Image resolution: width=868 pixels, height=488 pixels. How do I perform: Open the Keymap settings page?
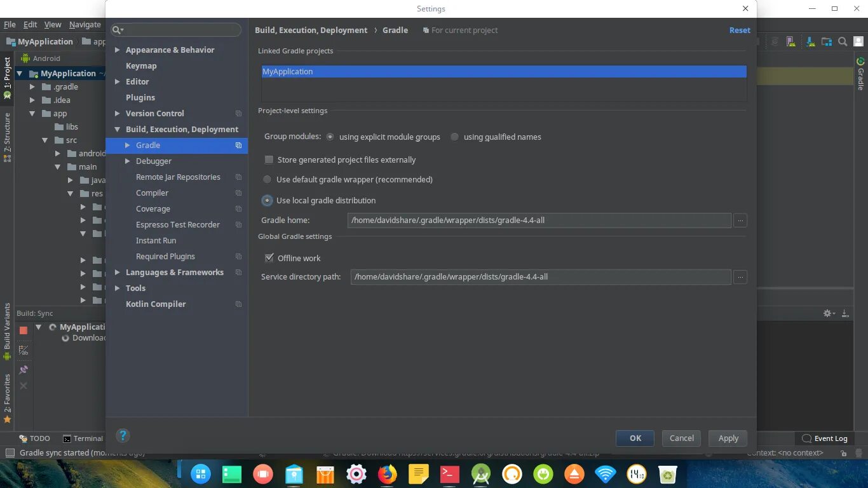141,65
